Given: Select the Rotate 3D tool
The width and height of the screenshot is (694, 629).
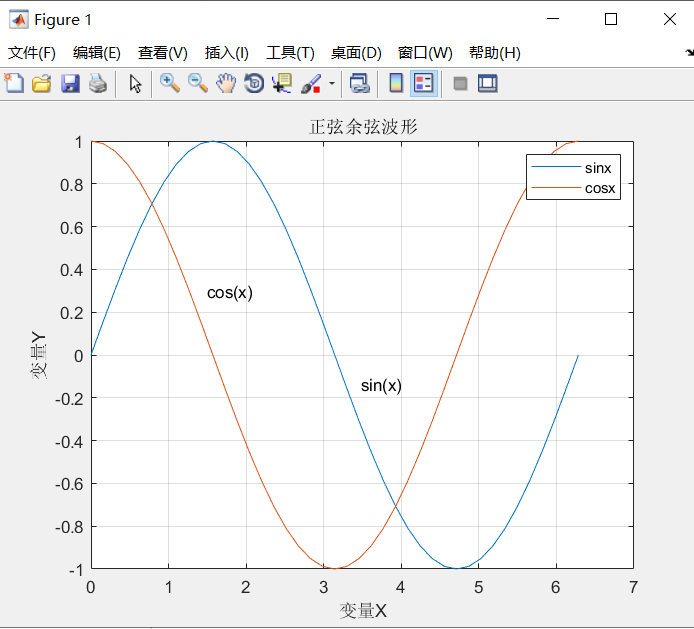Looking at the screenshot, I should coord(254,83).
